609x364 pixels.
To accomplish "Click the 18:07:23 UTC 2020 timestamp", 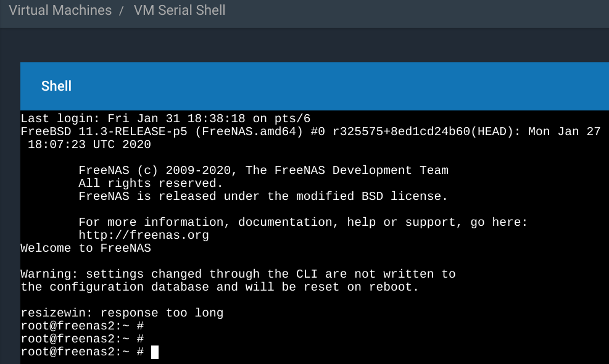I will [89, 144].
